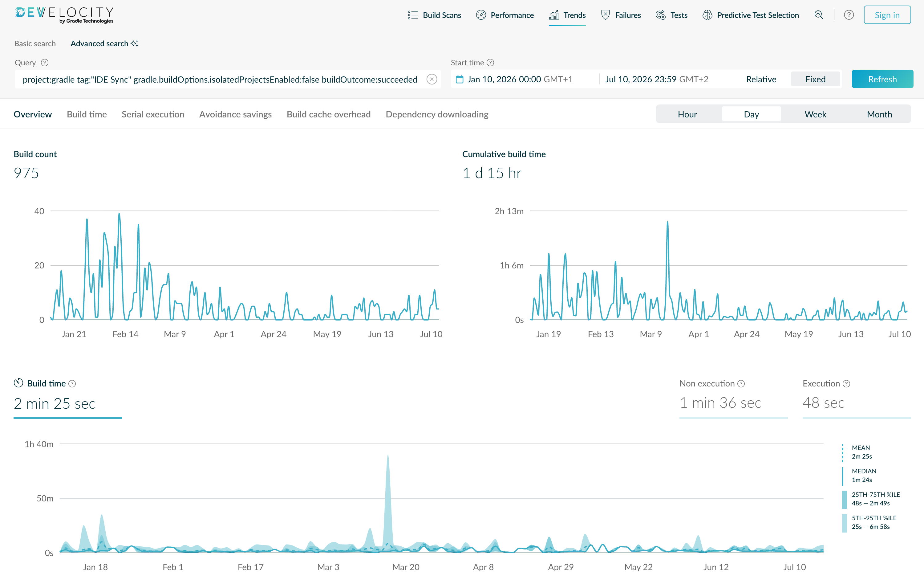Click the Query help icon

tap(44, 63)
